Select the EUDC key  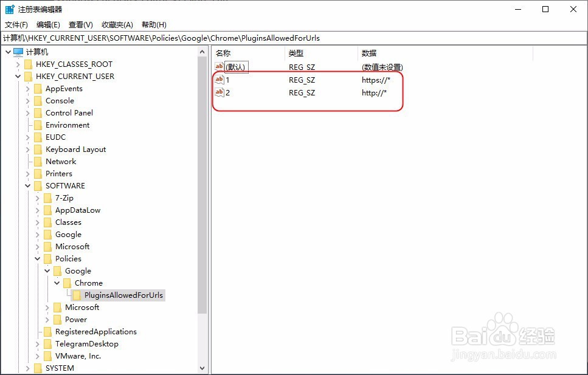tap(55, 137)
